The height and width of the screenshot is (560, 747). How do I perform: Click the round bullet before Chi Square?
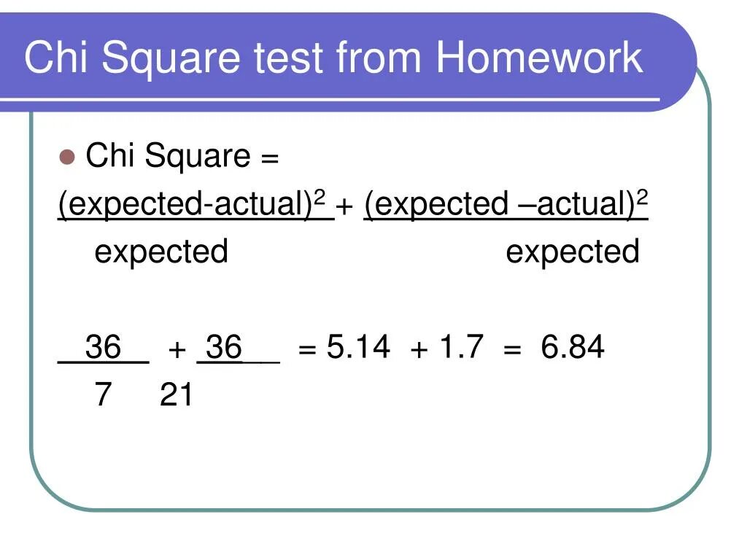click(x=67, y=157)
